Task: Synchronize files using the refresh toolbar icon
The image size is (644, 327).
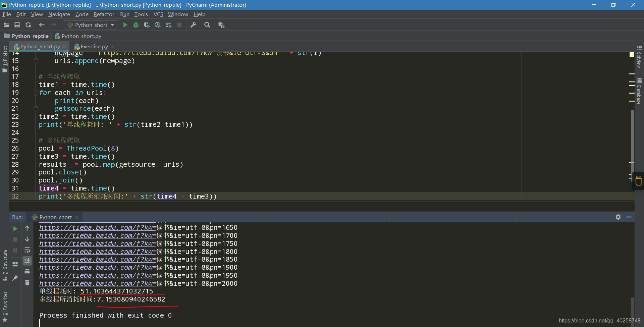Action: [x=28, y=25]
